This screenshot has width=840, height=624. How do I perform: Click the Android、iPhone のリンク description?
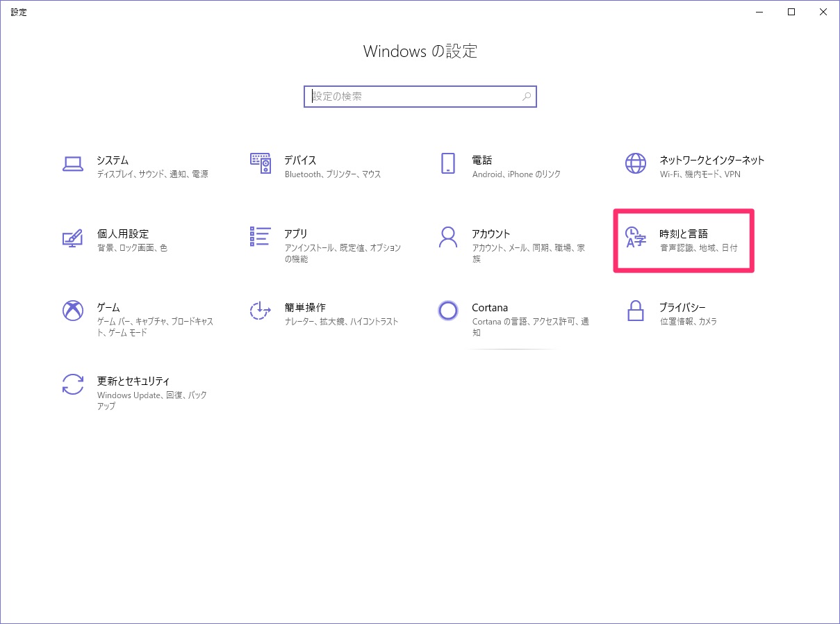[516, 174]
